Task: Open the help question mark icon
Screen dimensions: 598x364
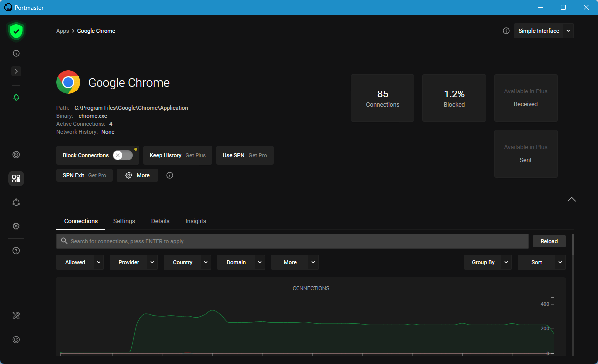Action: click(16, 251)
